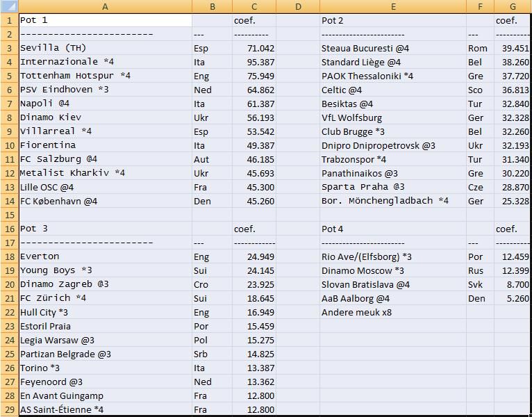Screen dimensions: 532x417
Task: Click cell 'Standard Liège @4'
Action: 393,62
